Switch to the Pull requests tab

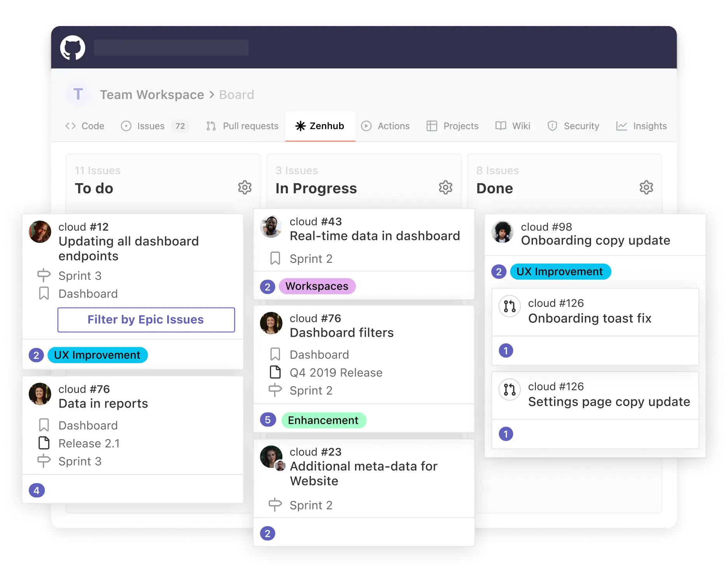click(243, 126)
